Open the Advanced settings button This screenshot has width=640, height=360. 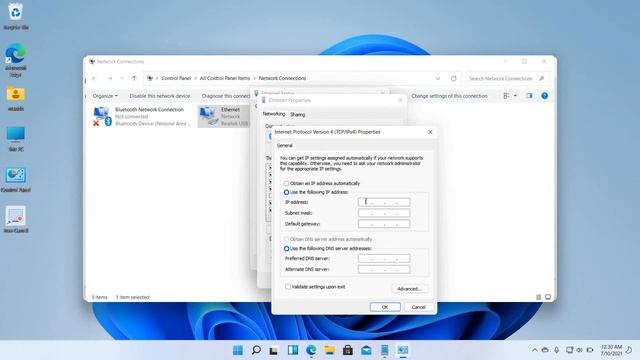(409, 289)
